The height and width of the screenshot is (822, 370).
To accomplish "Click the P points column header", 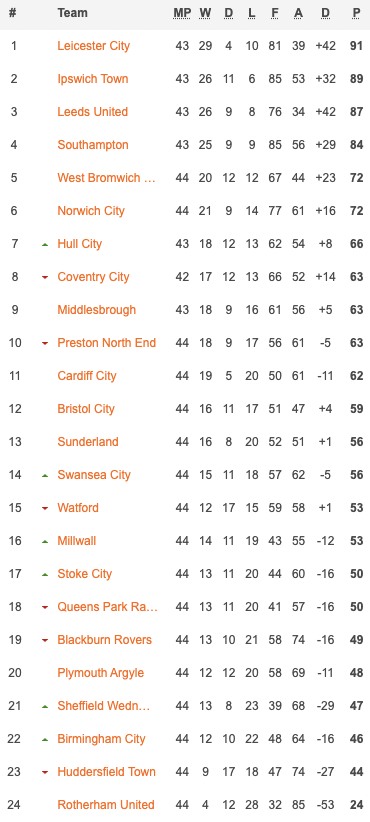I will click(x=357, y=13).
